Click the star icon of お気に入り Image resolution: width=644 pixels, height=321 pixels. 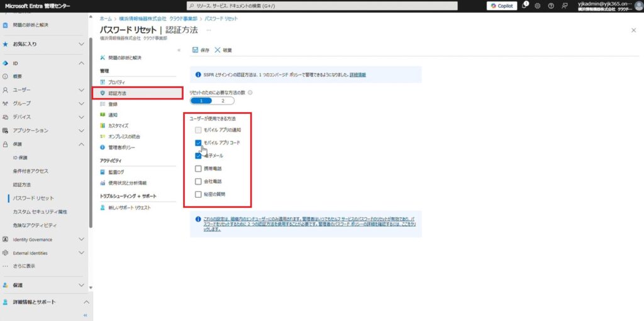coord(5,44)
